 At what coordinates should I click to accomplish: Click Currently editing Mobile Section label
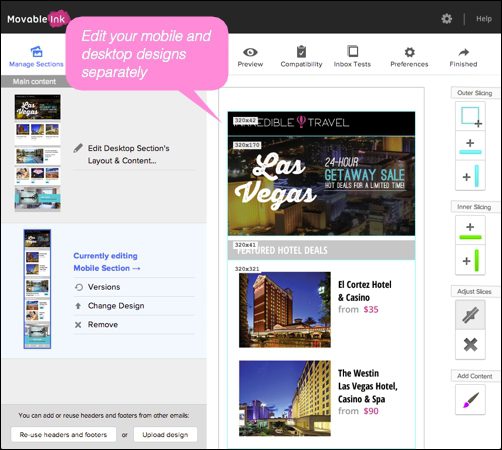pyautogui.click(x=107, y=262)
